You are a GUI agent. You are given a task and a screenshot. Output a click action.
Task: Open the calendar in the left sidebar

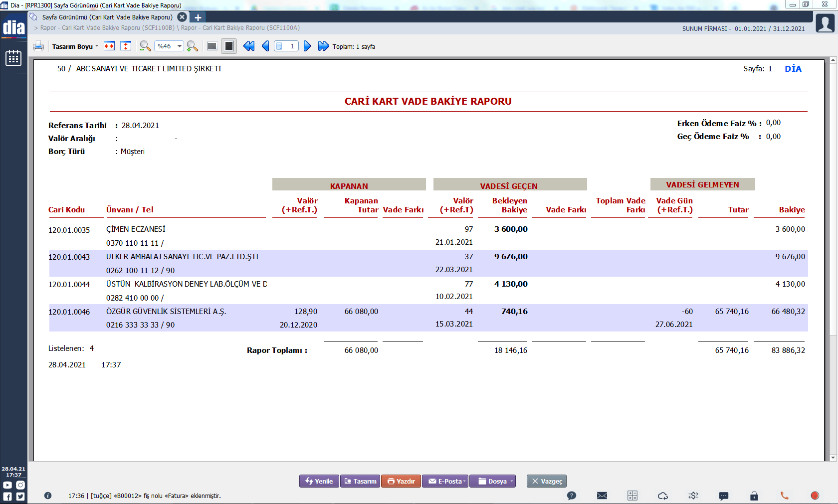(x=13, y=58)
